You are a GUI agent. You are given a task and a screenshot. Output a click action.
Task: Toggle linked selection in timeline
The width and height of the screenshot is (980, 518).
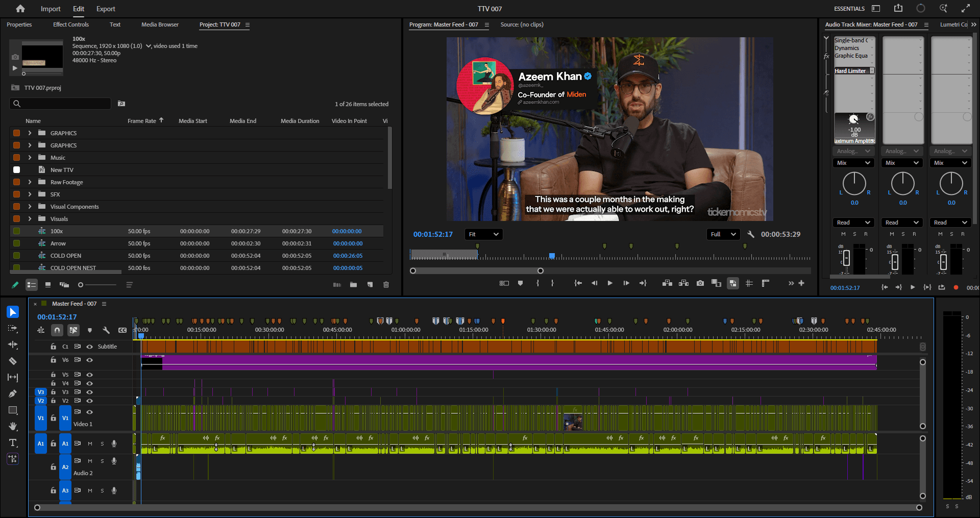tap(73, 330)
